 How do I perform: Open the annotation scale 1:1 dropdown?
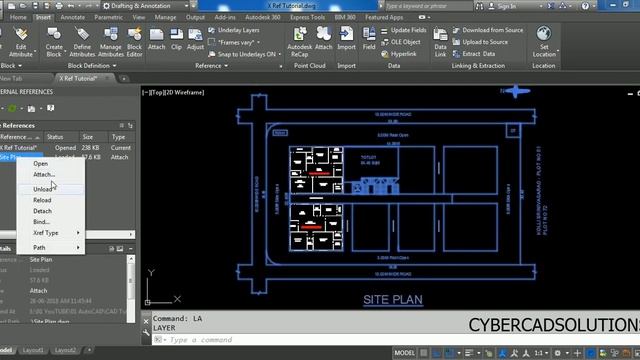(541, 353)
